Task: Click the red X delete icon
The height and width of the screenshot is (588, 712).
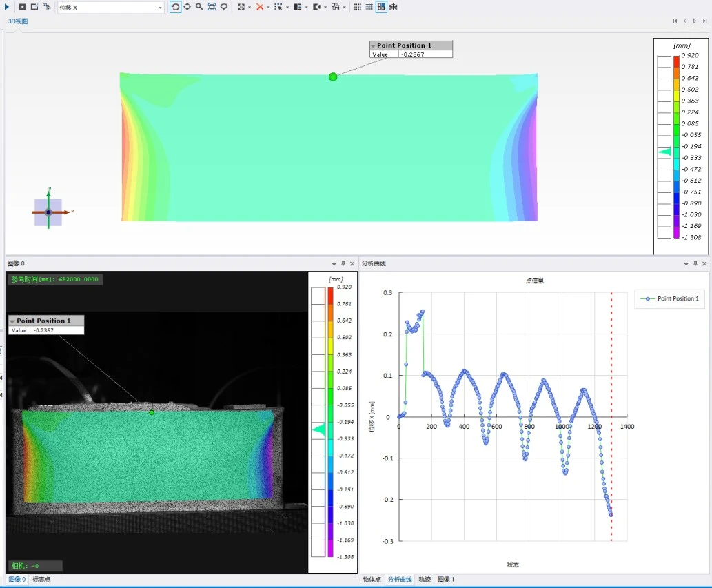Action: coord(260,7)
